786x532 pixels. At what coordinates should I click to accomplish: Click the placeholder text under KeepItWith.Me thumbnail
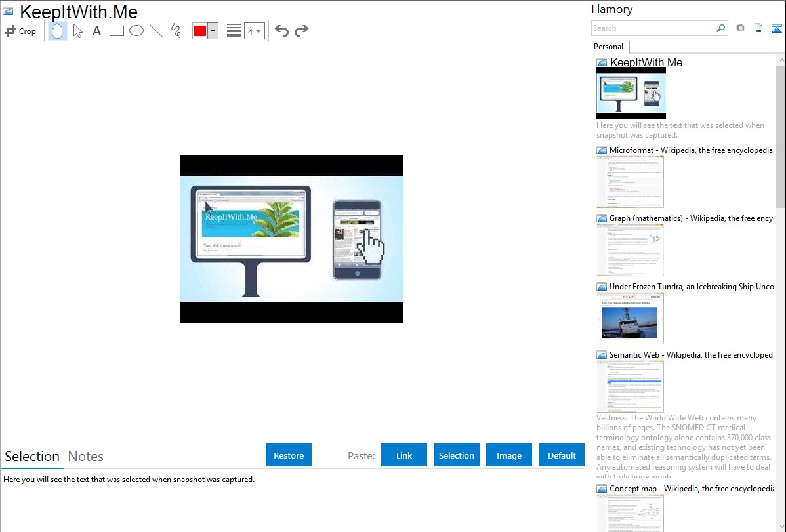(x=680, y=130)
